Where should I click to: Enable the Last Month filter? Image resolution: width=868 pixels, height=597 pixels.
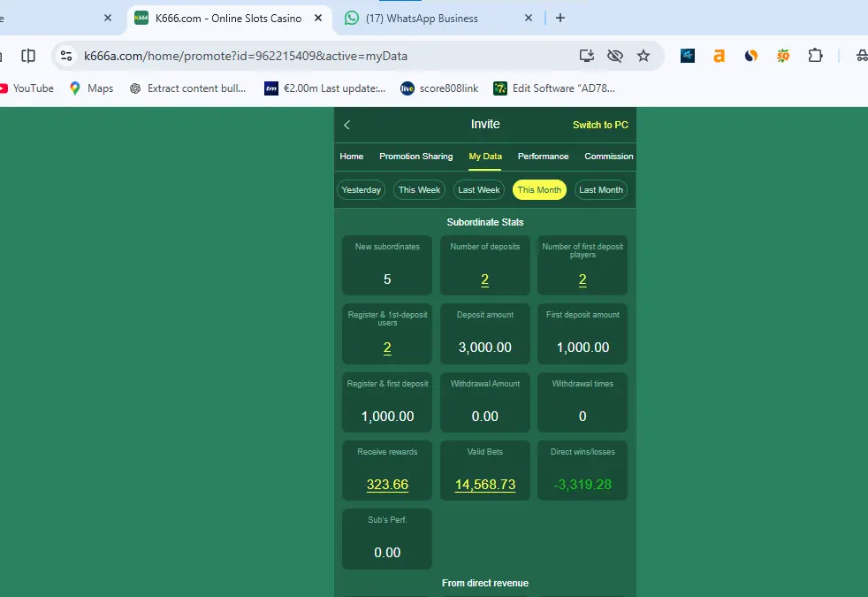coord(600,189)
